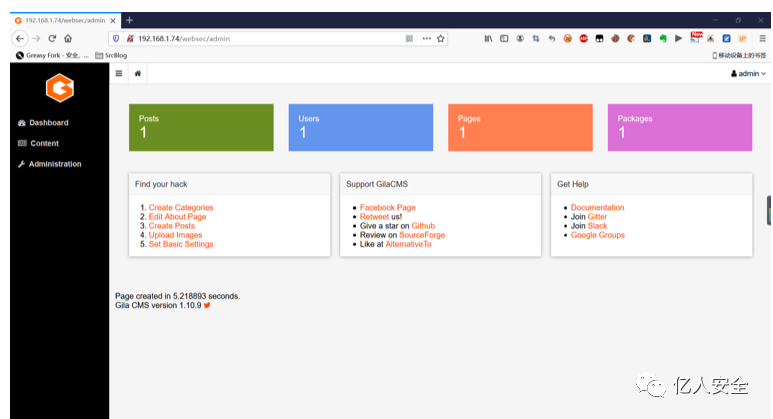The width and height of the screenshot is (773, 419).
Task: Click the orange Pages stat card
Action: (520, 127)
